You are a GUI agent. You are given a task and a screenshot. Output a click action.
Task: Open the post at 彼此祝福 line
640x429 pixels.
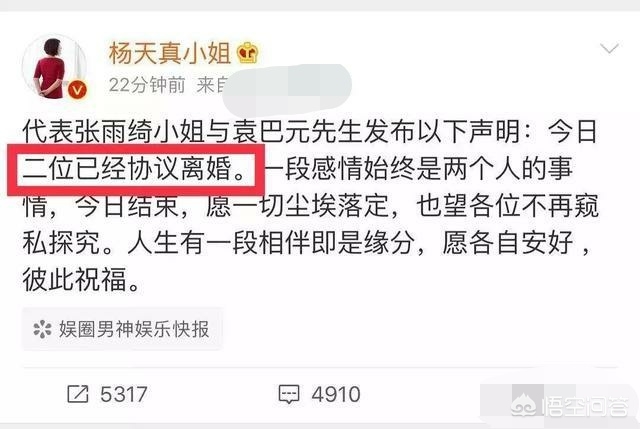tap(82, 280)
